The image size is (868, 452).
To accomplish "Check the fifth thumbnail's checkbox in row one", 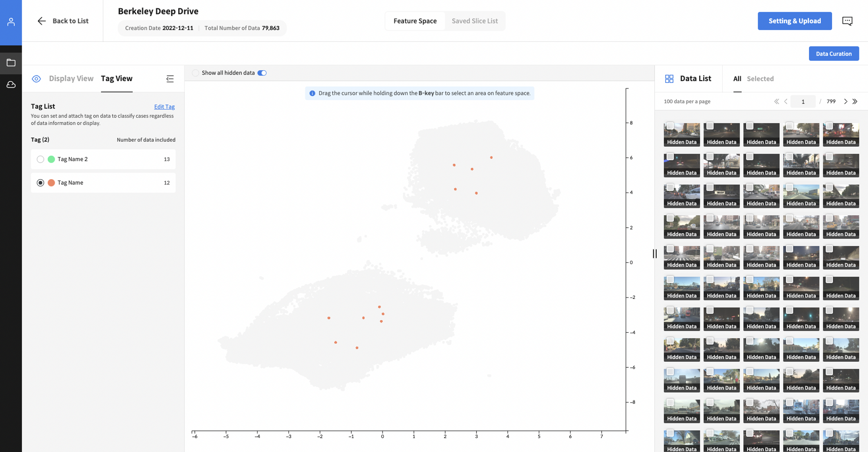I will [x=829, y=126].
